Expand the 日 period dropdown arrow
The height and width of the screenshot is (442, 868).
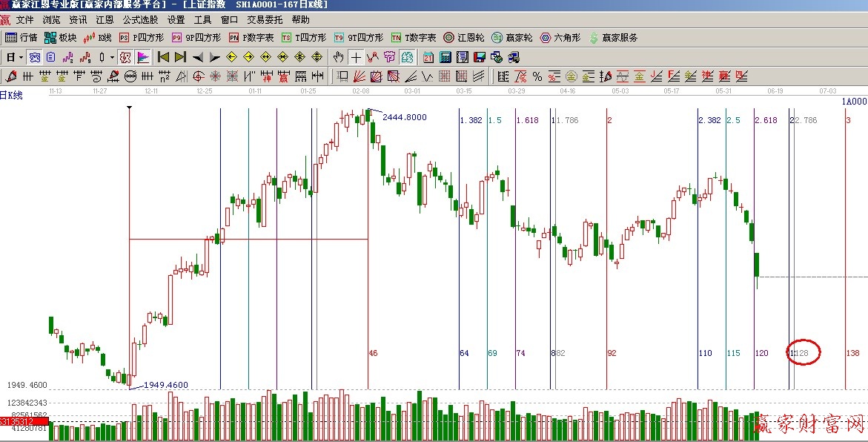21,57
